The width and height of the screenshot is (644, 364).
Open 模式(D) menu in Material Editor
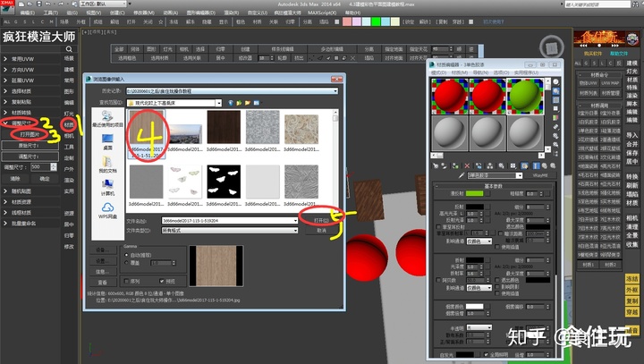[x=438, y=72]
